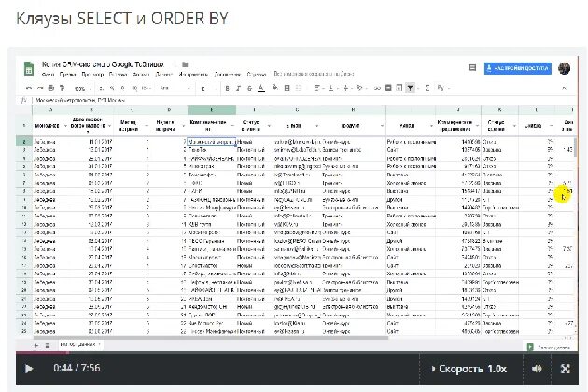This screenshot has height=392, width=588.
Task: Open text wrapping options
Action: point(345,88)
